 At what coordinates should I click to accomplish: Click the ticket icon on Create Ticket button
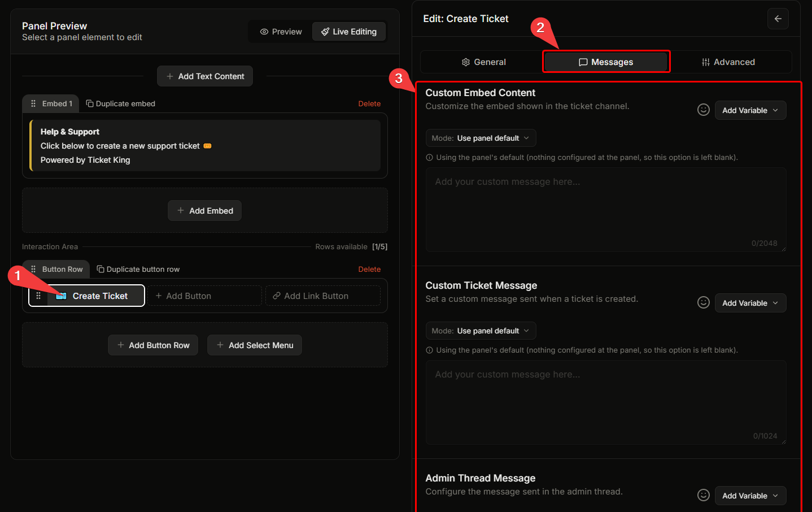[62, 296]
